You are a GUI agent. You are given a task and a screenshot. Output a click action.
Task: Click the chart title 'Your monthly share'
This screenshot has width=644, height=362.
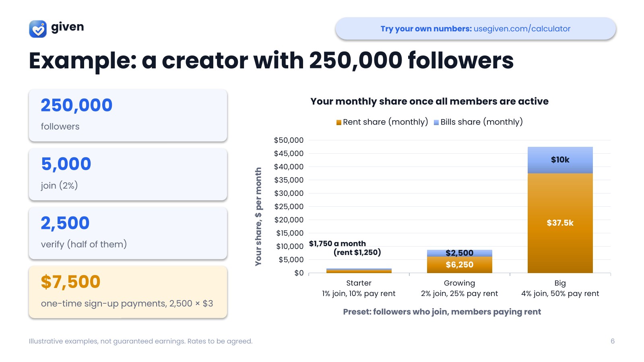click(x=429, y=101)
